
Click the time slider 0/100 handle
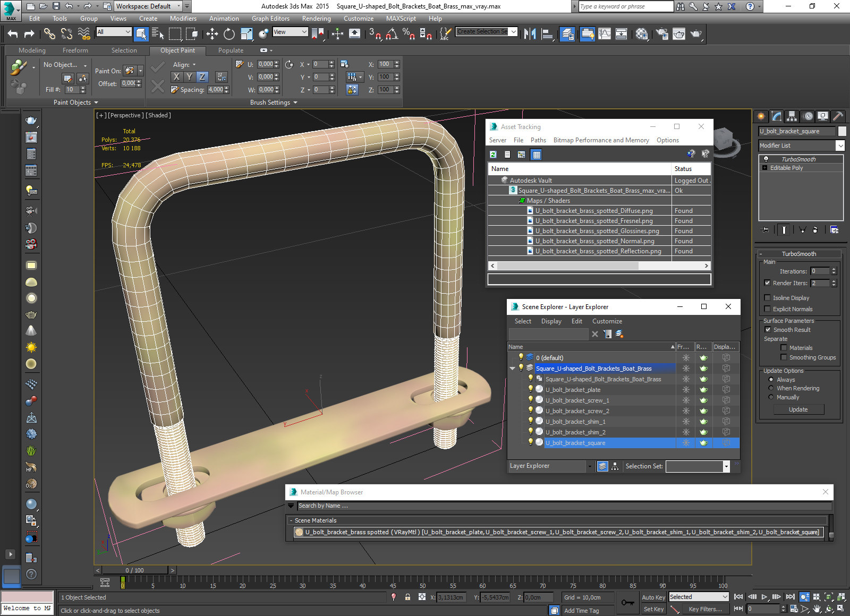pyautogui.click(x=135, y=570)
